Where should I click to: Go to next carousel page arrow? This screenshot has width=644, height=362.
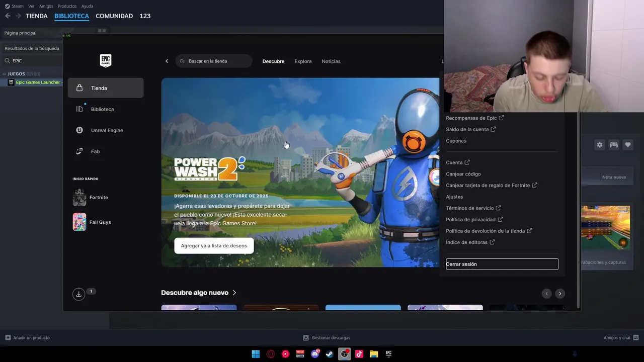coord(560,294)
